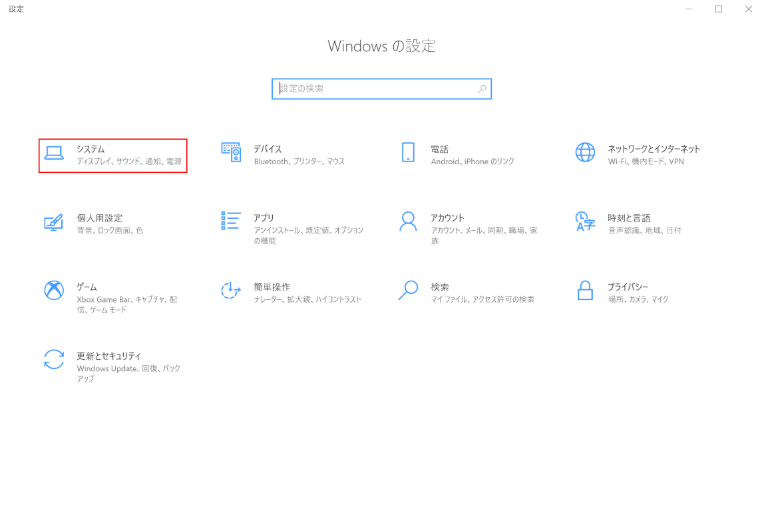Click description 'アンインストール、既定値、オプションの機能'
The height and width of the screenshot is (532, 760).
[x=309, y=235]
